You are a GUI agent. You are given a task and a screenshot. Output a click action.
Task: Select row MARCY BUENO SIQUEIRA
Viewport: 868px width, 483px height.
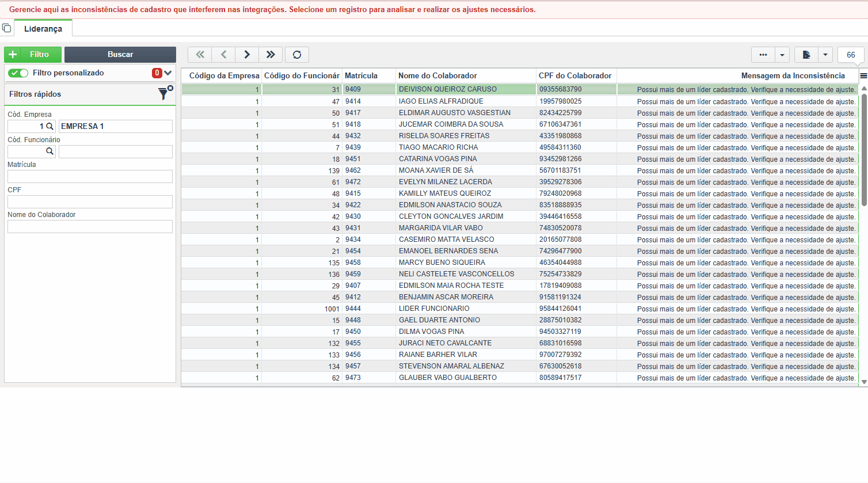click(x=520, y=263)
